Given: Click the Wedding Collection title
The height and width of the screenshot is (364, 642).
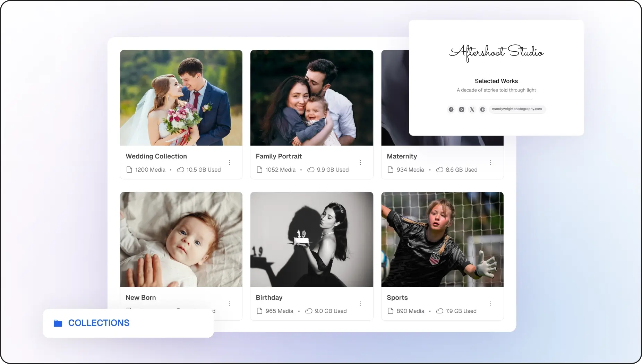Looking at the screenshot, I should (x=156, y=156).
